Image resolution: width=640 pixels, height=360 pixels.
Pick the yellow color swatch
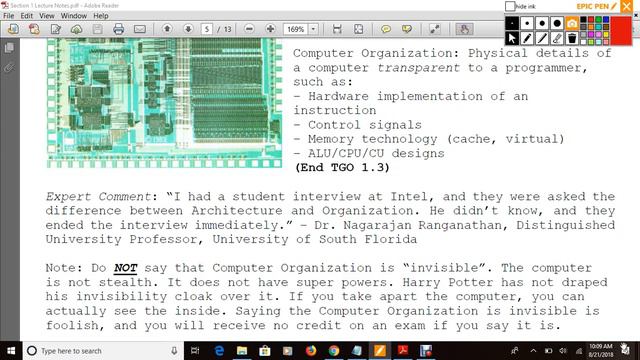click(606, 35)
